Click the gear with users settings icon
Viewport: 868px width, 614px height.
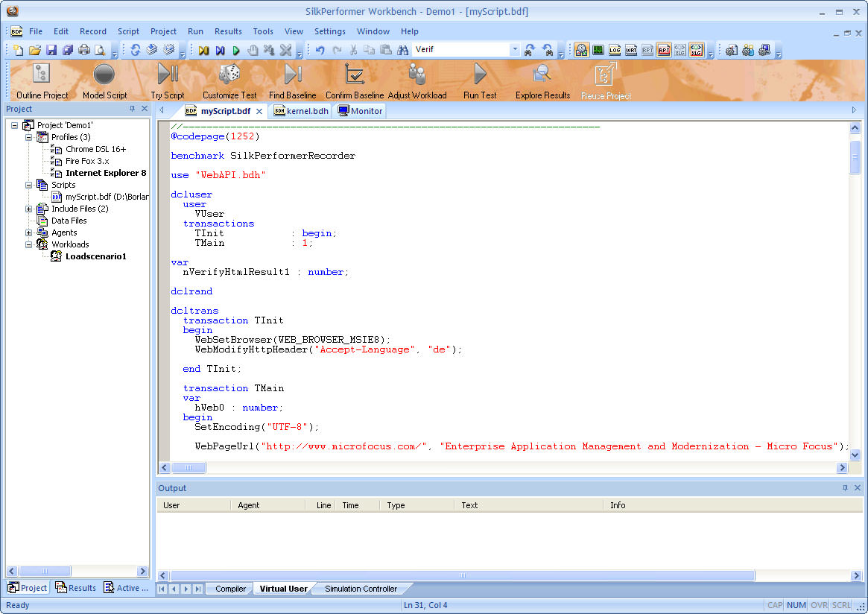coord(749,51)
